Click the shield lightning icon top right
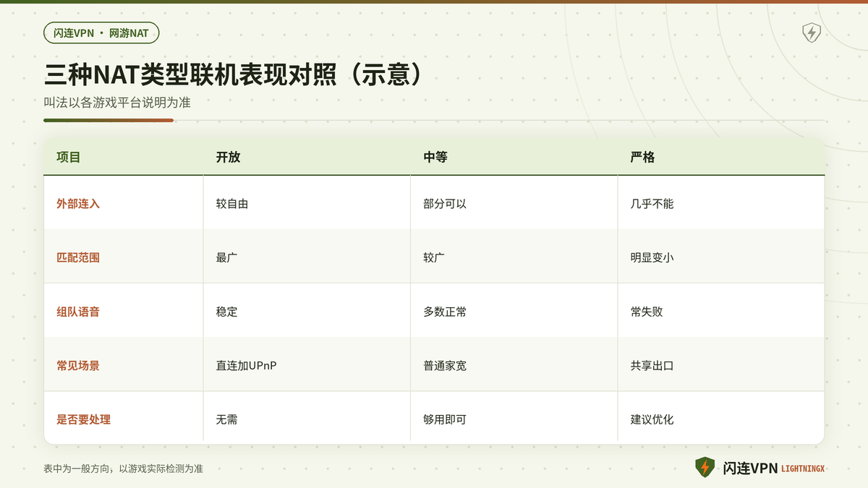Viewport: 868px width, 488px height. (x=812, y=33)
